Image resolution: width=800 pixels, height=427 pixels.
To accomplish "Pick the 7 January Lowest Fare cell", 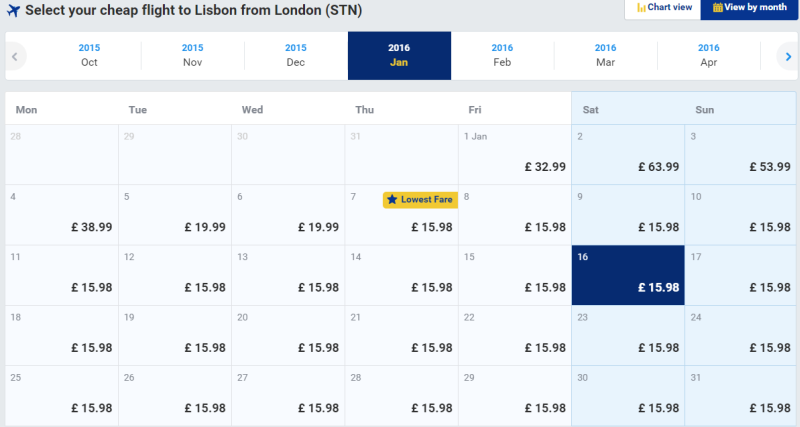I will click(402, 215).
